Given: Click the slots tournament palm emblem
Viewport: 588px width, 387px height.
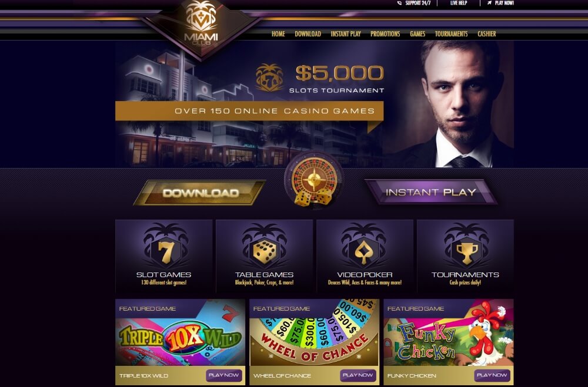Looking at the screenshot, I should [x=269, y=78].
